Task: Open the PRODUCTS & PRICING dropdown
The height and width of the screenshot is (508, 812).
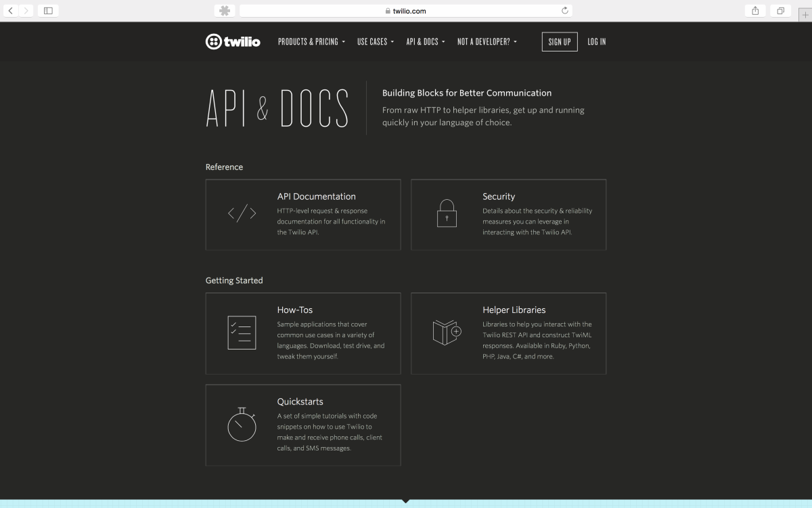Action: click(x=311, y=41)
